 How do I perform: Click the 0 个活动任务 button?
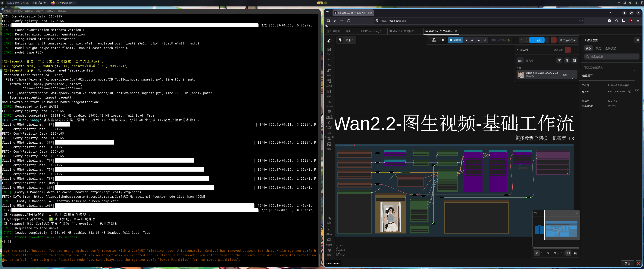568,40
